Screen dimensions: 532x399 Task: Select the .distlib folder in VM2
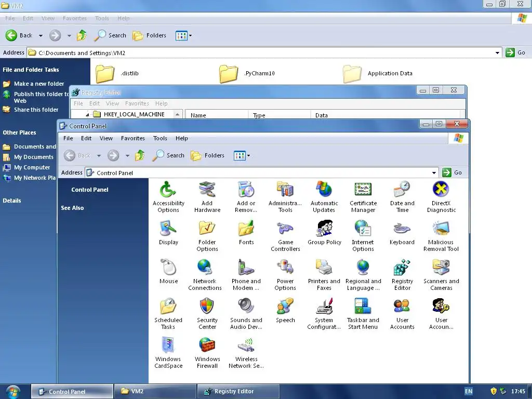pyautogui.click(x=117, y=73)
